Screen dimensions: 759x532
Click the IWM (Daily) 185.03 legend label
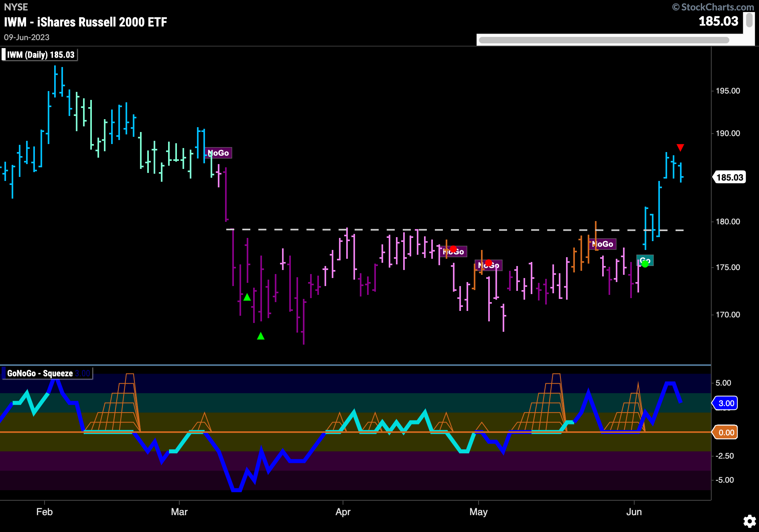tap(40, 55)
